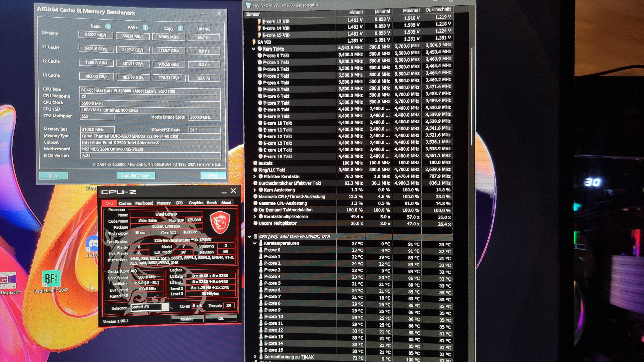Viewport: 644px width, 362px height.
Task: Click the Write info icon in AIDA64
Action: (146, 27)
